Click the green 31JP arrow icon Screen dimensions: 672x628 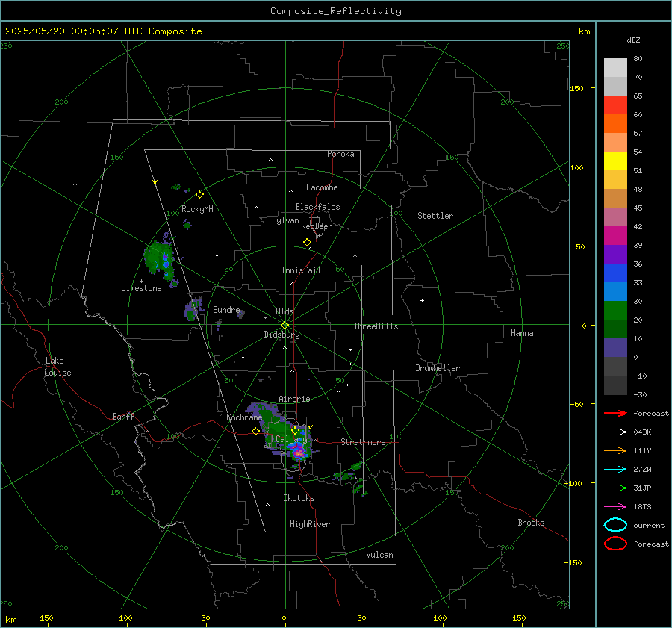pos(615,488)
